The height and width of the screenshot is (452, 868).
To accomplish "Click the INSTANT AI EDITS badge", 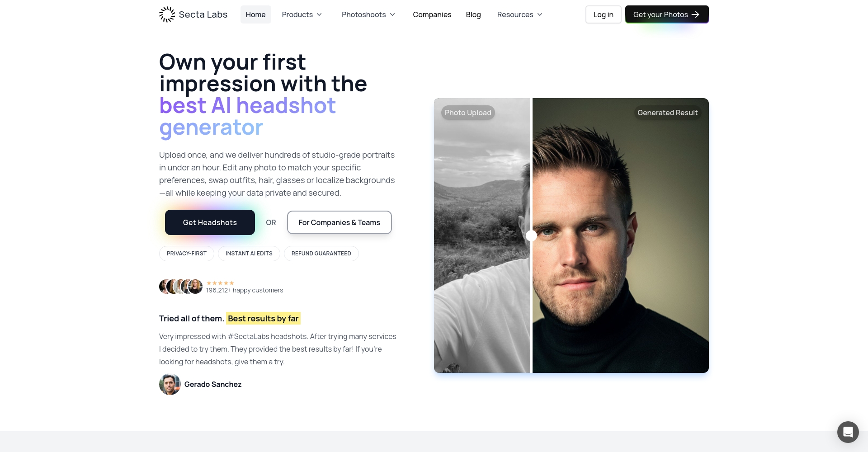I will 249,254.
